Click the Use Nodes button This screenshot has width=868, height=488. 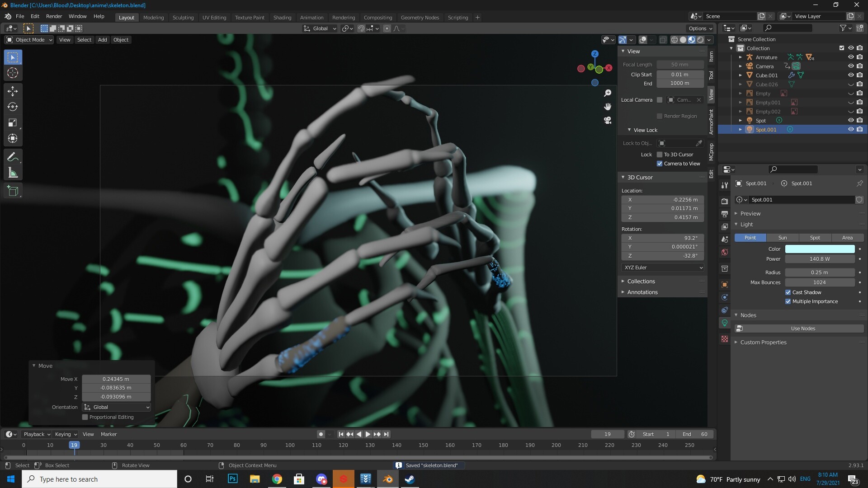tap(802, 328)
